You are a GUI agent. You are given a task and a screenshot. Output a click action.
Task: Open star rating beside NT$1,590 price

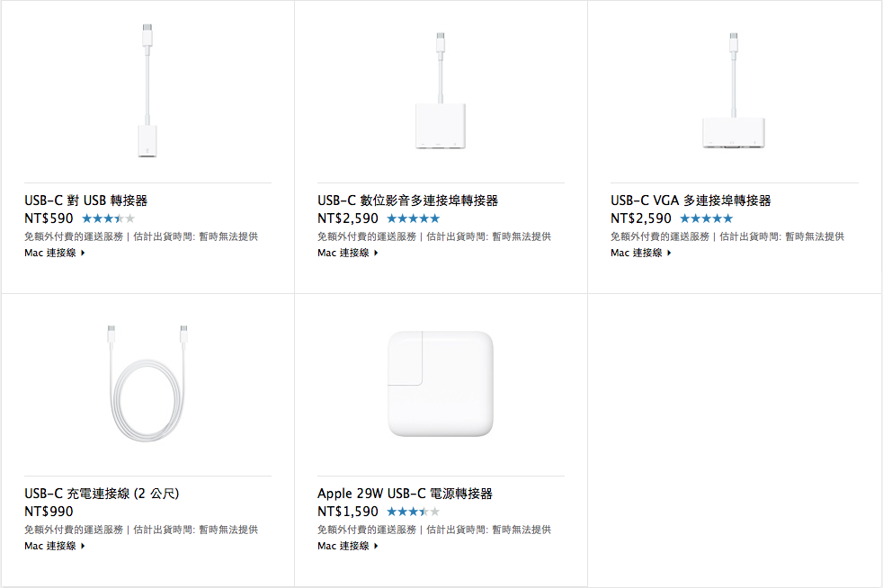coord(414,512)
